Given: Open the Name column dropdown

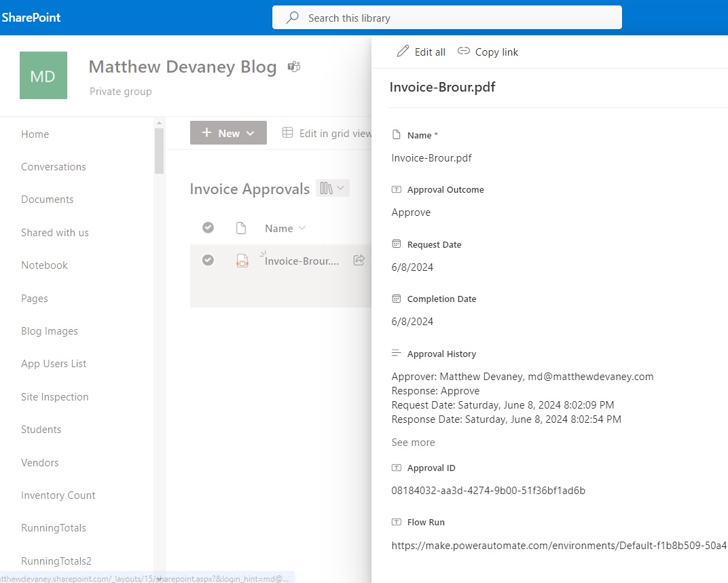Looking at the screenshot, I should (x=302, y=228).
